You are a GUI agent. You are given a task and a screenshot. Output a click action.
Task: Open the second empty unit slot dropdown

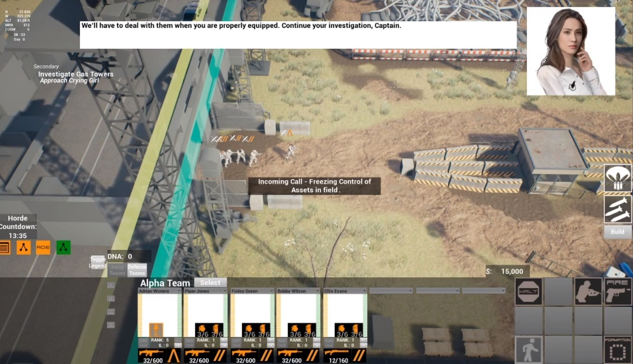click(438, 291)
